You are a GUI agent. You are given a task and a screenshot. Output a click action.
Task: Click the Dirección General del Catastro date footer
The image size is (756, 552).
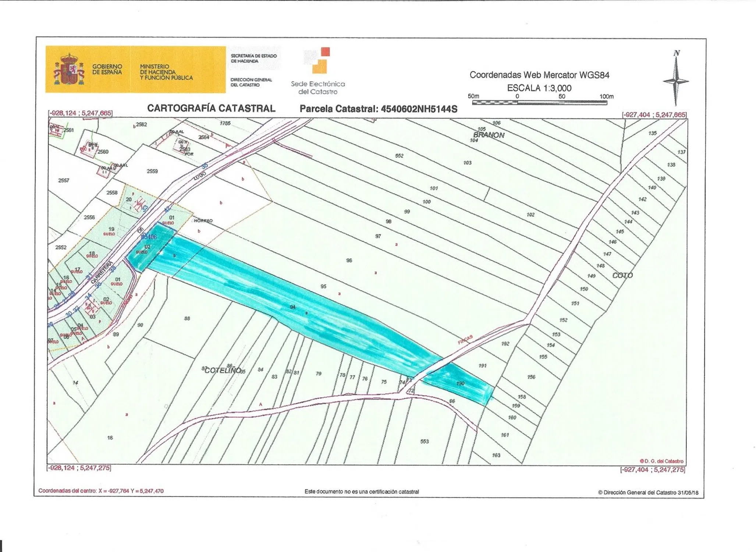pyautogui.click(x=648, y=493)
